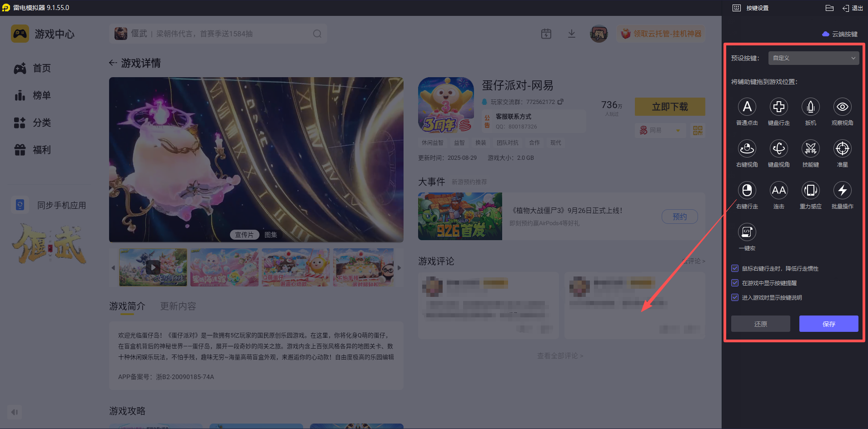This screenshot has height=429, width=868.
Task: Open 查看全部评论 link
Action: click(560, 356)
